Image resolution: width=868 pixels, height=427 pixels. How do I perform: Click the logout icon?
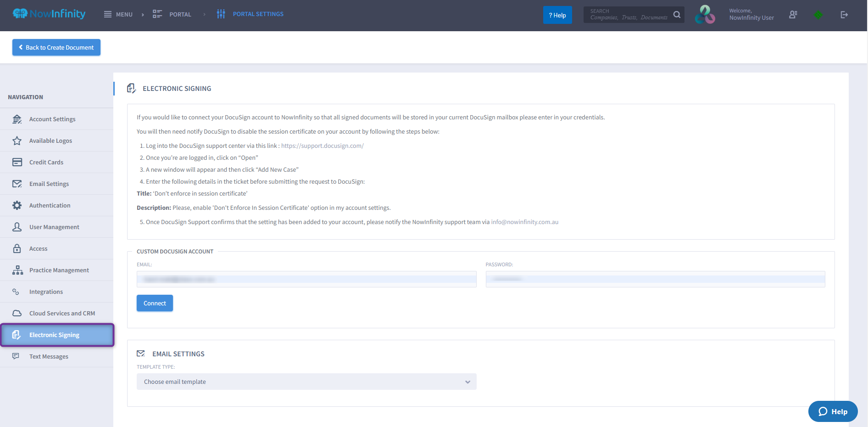[844, 15]
